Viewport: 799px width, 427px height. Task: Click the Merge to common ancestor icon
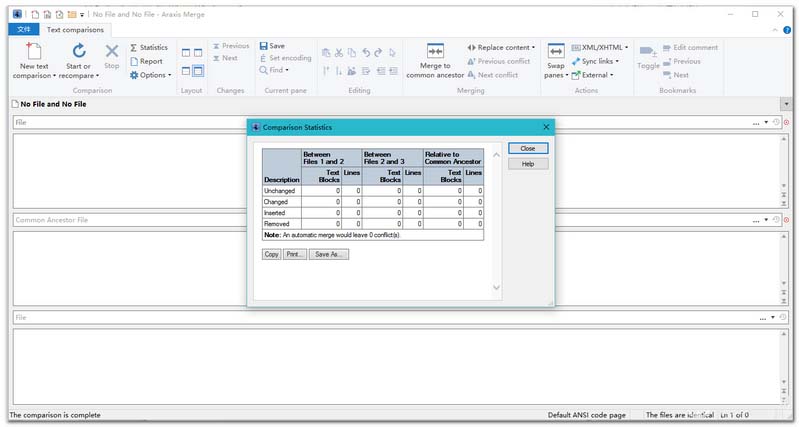coord(435,51)
